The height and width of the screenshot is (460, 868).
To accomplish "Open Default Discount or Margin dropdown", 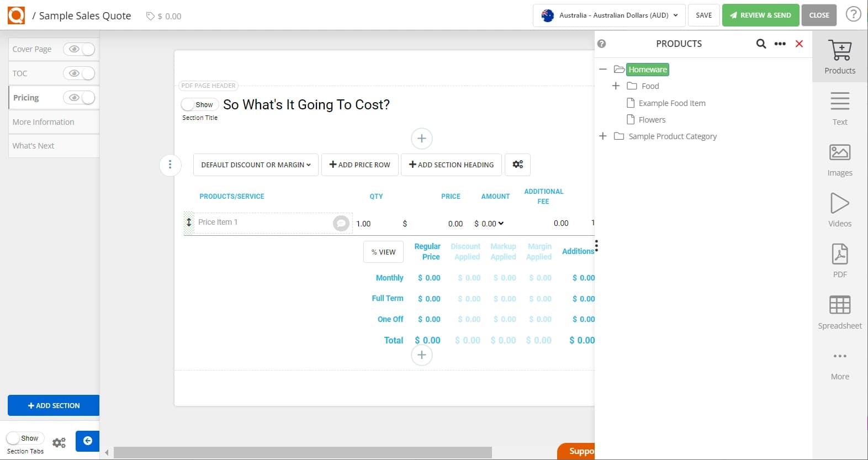I will pos(256,165).
